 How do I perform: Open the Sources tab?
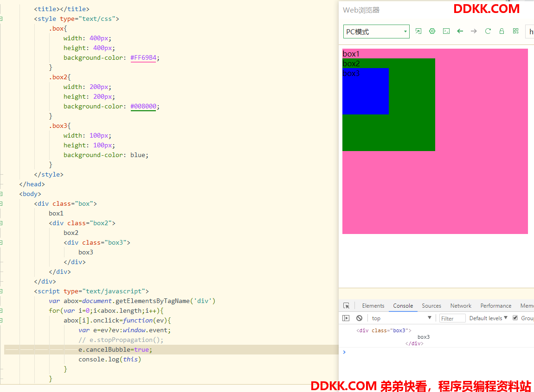431,306
